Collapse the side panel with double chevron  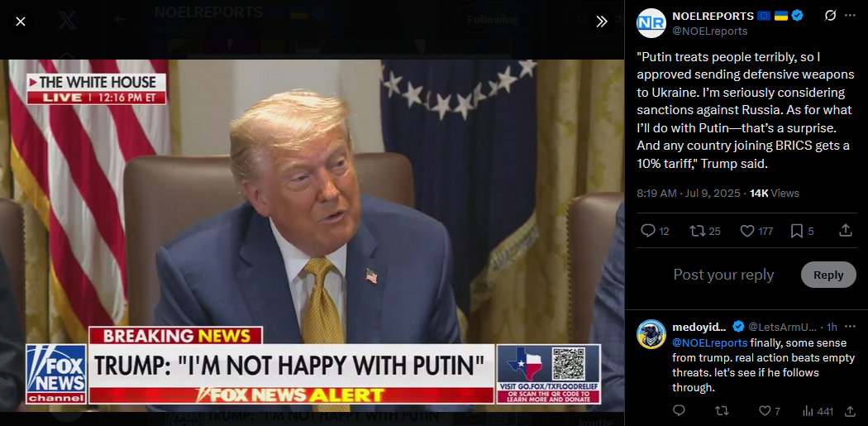(x=602, y=22)
